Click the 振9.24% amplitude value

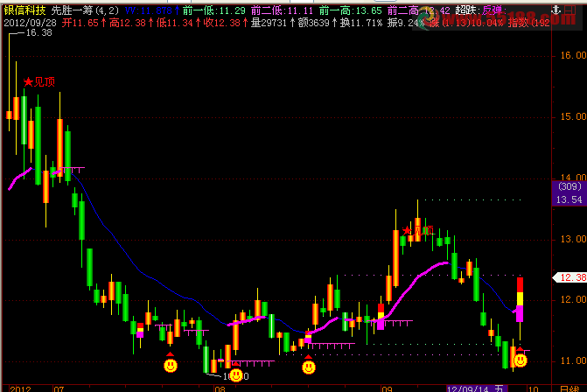tap(406, 23)
